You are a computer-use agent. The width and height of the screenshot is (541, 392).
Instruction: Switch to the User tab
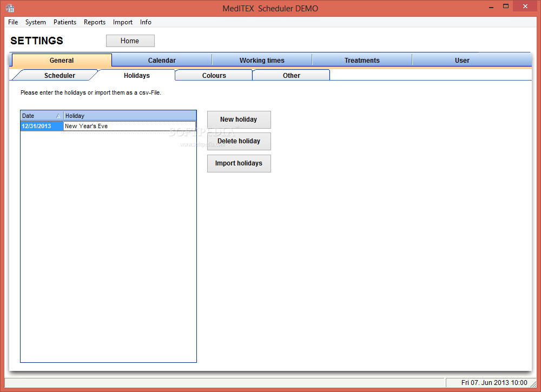click(x=462, y=61)
